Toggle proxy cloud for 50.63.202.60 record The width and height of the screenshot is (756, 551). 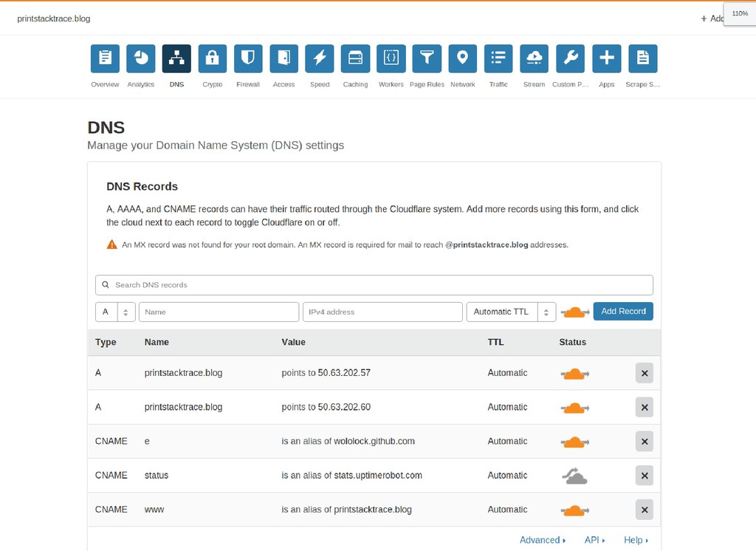(574, 408)
